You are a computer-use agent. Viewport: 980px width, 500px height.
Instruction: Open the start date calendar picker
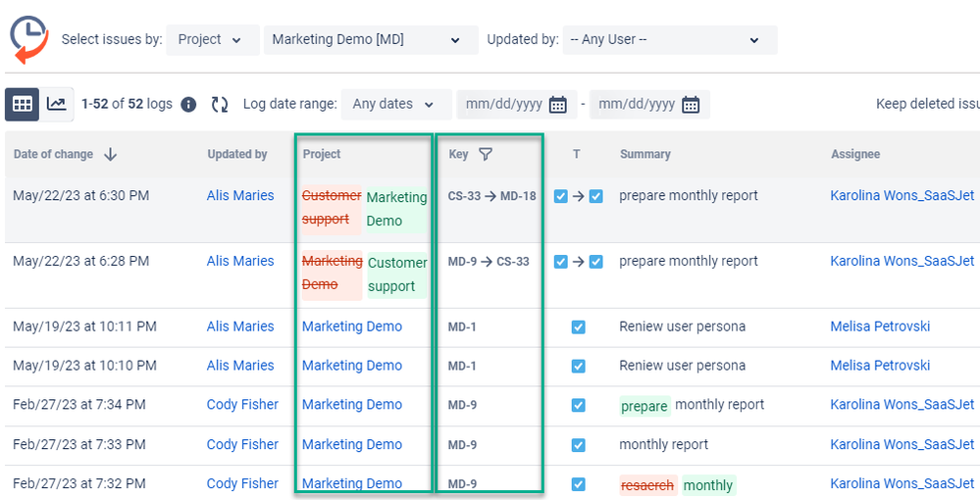coord(557,104)
